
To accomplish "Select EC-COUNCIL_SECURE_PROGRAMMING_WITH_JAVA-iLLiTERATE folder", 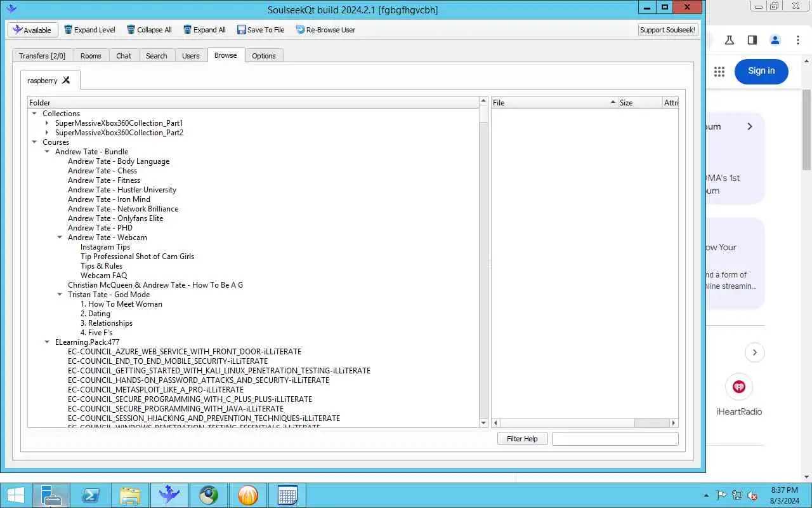I will (x=176, y=409).
